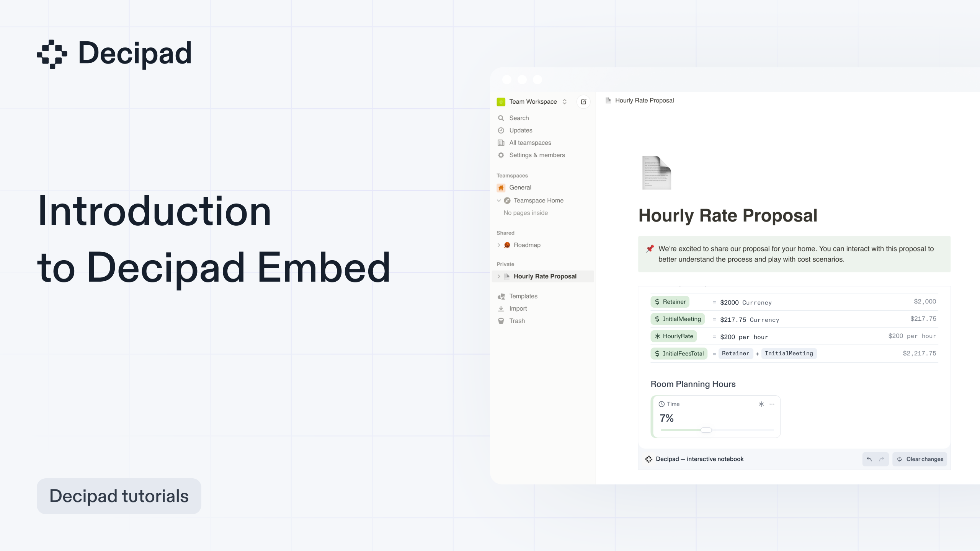Click the Decipad interactive notebook icon
The width and height of the screenshot is (980, 551).
(x=648, y=459)
